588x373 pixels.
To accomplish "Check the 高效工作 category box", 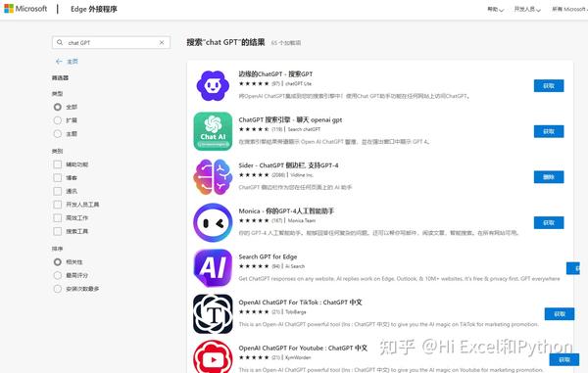I will pyautogui.click(x=58, y=218).
